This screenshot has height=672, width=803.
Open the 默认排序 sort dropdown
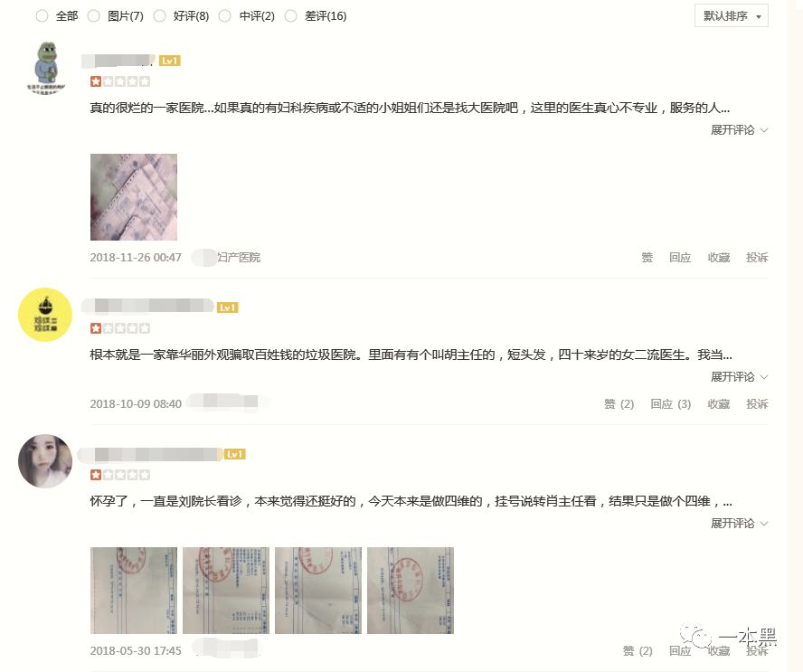[732, 16]
